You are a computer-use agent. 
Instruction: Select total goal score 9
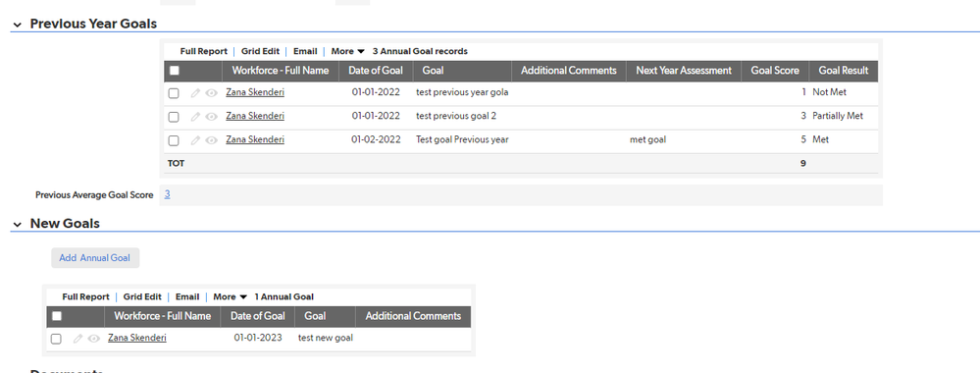(x=803, y=163)
